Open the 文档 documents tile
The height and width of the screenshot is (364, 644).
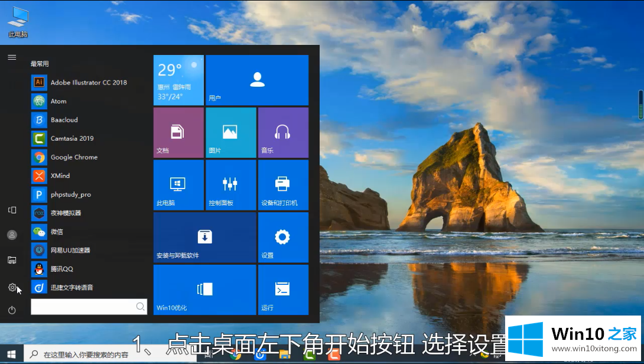click(178, 133)
